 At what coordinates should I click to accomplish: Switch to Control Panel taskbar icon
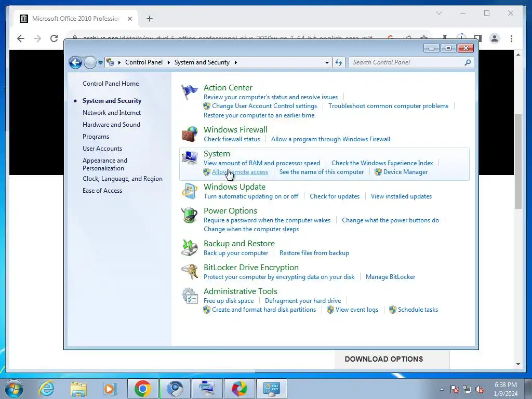tap(271, 389)
